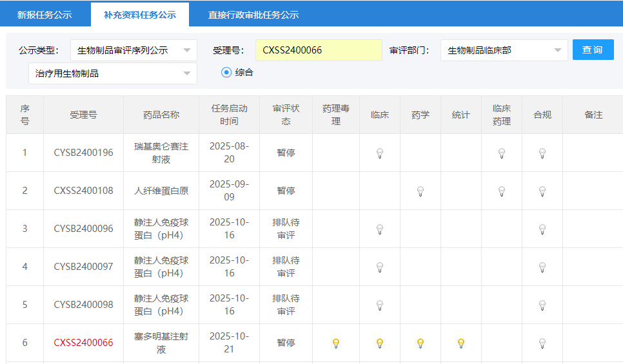This screenshot has width=623, height=364.
Task: Click grey 合规 bulb for CXSS2400066
Action: [542, 343]
